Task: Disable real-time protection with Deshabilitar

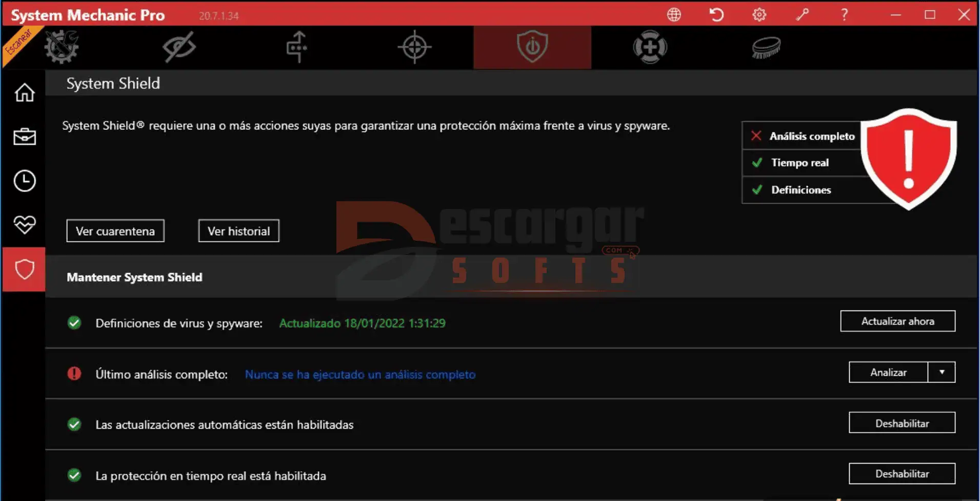Action: point(902,474)
